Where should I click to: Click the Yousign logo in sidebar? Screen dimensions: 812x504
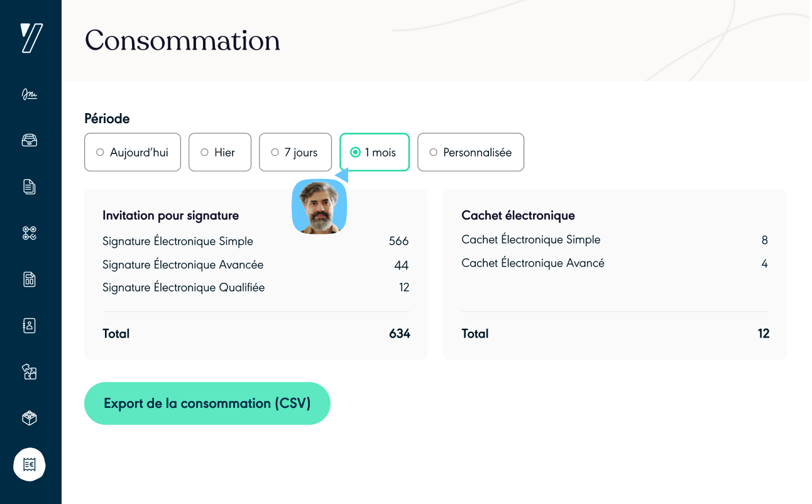point(31,38)
